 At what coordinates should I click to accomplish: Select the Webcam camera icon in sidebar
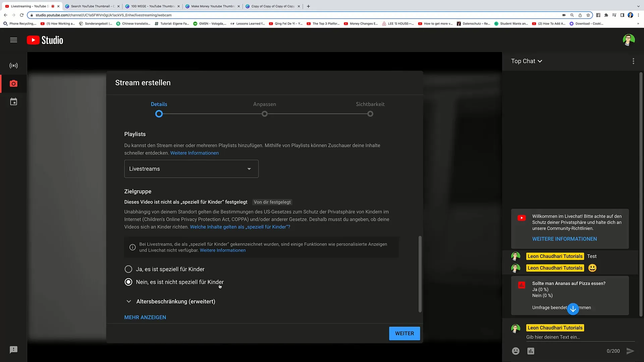[x=13, y=83]
